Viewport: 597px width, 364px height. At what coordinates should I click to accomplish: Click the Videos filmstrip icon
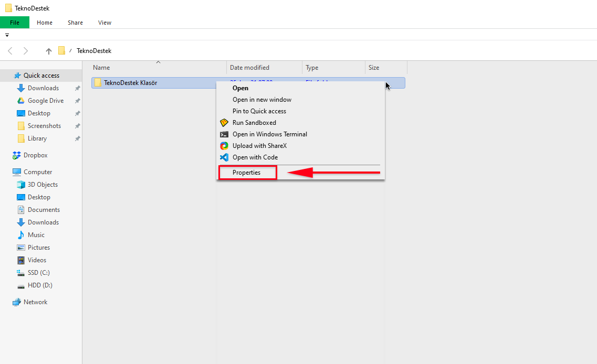[x=21, y=260]
